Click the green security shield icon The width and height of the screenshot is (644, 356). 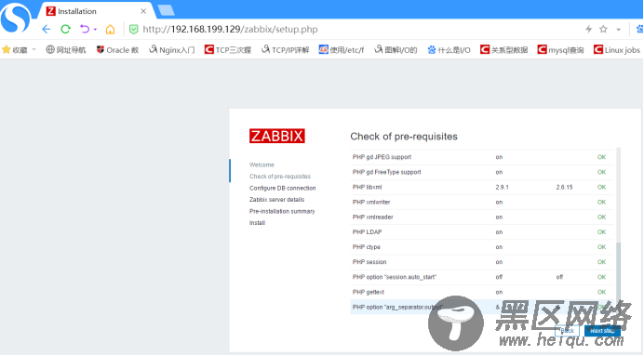pyautogui.click(x=133, y=29)
